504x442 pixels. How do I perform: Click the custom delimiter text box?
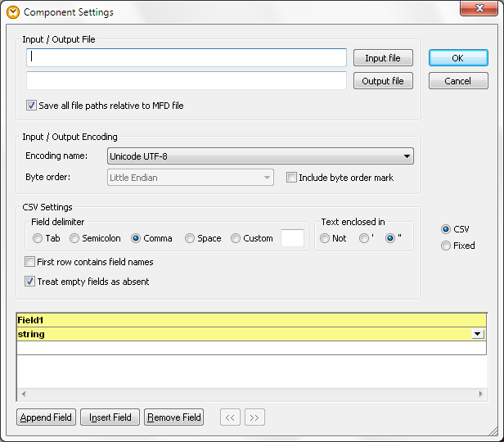[x=292, y=238]
